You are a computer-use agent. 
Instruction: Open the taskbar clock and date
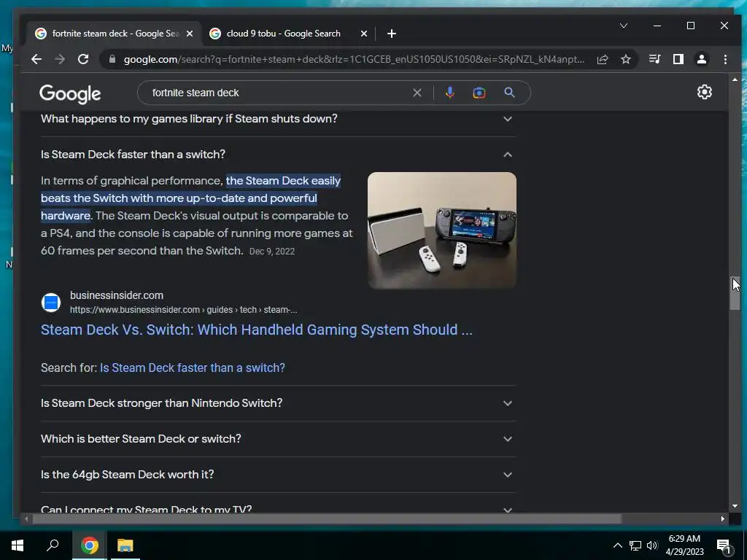coord(684,545)
